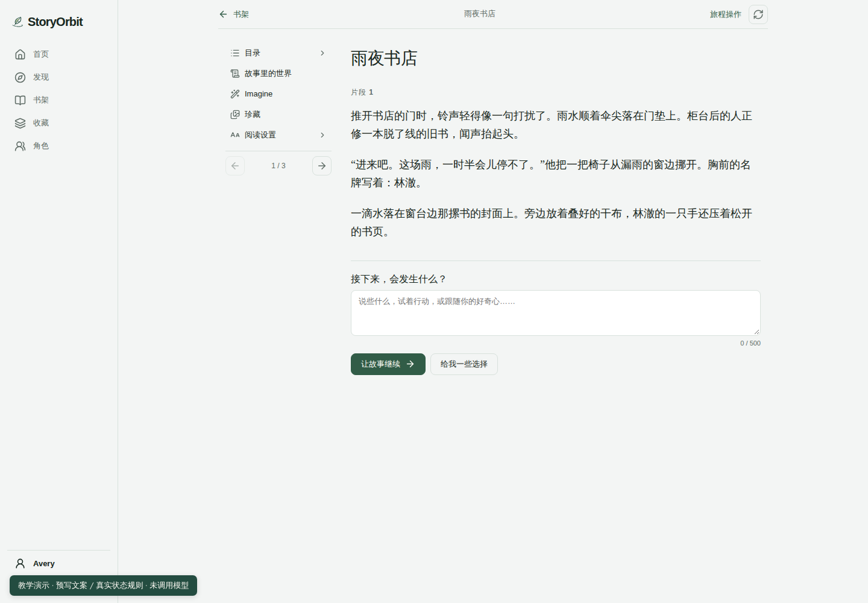Click the 书架 open-book icon in sidebar
Viewport: 868px width, 603px height.
[20, 100]
